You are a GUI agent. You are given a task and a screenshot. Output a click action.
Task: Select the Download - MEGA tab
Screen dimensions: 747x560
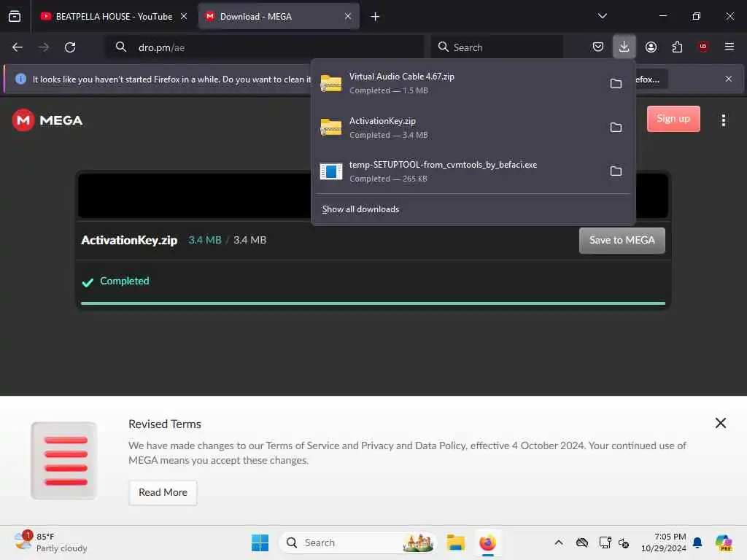279,16
